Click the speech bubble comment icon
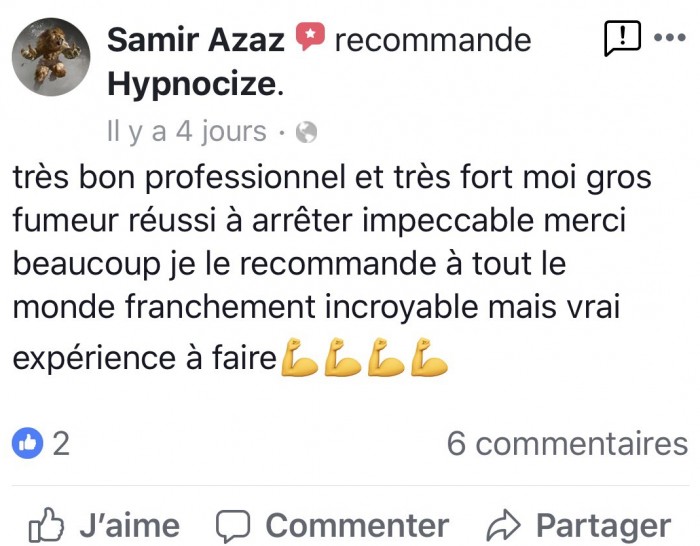This screenshot has height=546, width=700. click(233, 525)
